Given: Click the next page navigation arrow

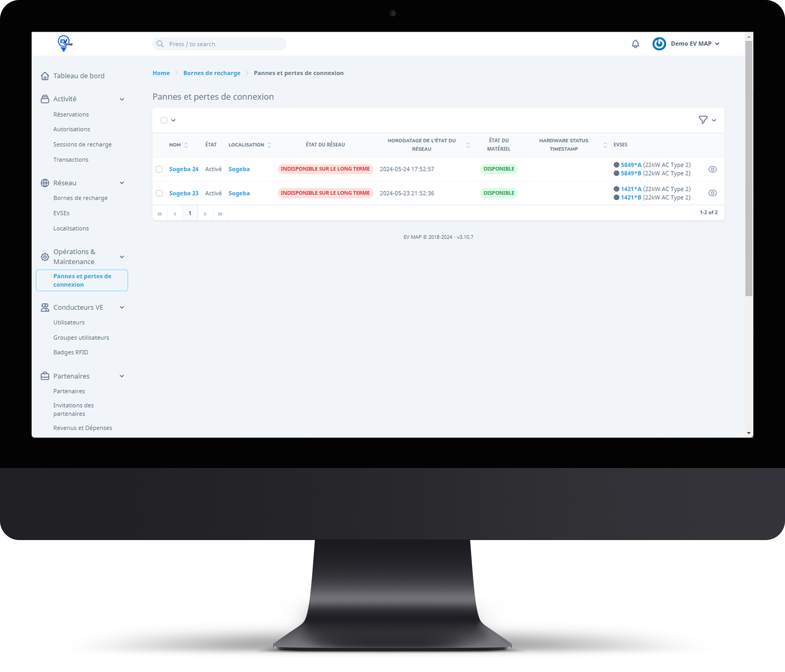Looking at the screenshot, I should click(x=205, y=213).
